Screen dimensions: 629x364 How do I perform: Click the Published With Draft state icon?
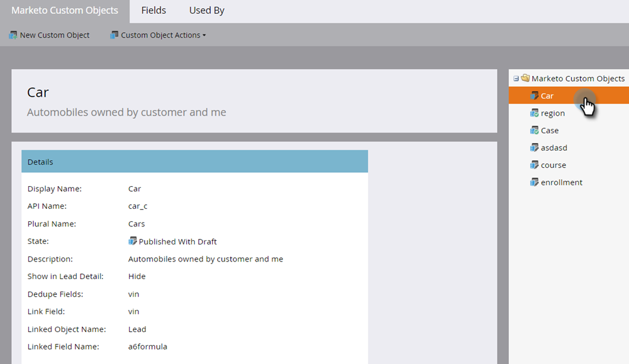point(132,241)
